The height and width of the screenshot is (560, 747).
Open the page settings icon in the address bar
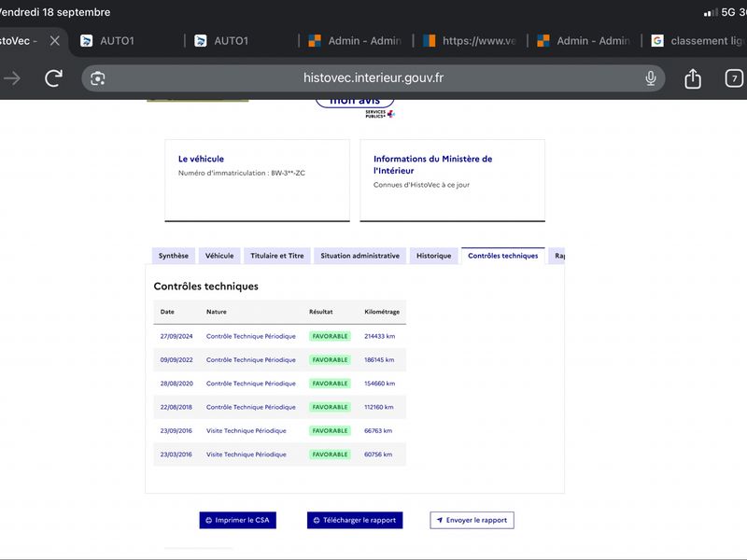pyautogui.click(x=98, y=78)
